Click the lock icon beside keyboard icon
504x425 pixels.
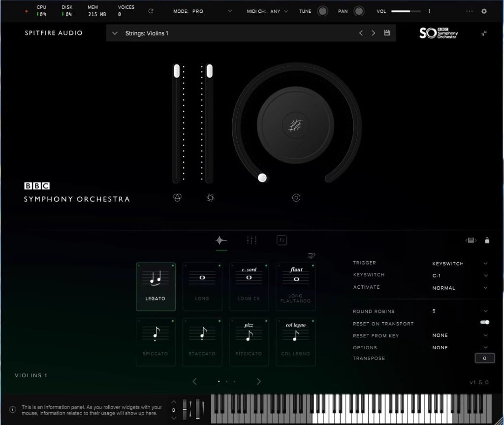pos(487,241)
